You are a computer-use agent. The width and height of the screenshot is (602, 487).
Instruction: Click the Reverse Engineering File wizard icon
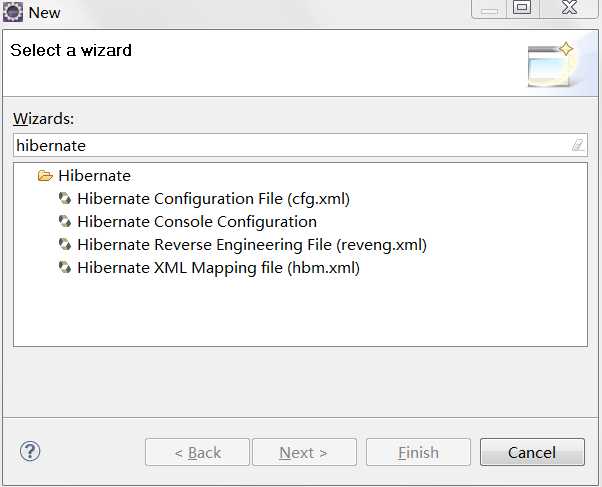(x=65, y=245)
